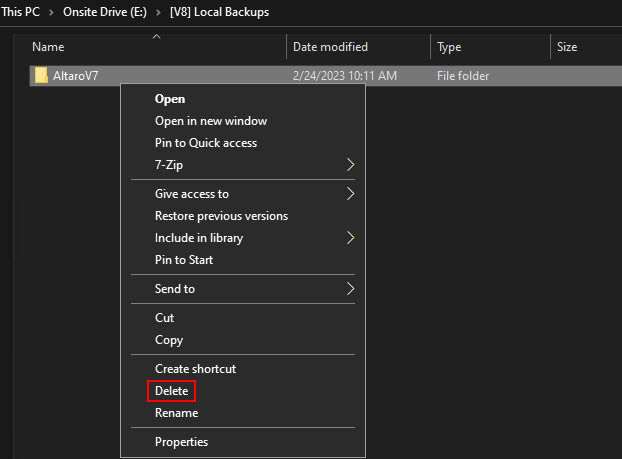Sort by the Date modified column header

330,47
